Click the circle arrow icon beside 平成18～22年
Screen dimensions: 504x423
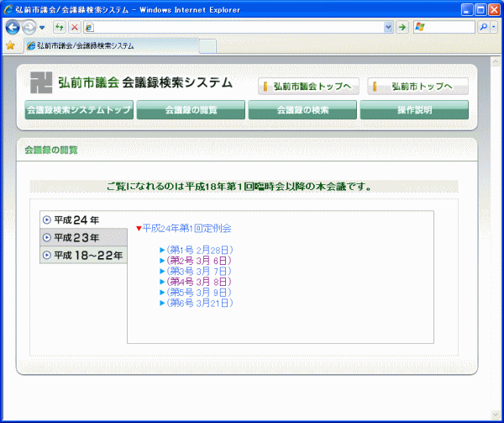click(x=47, y=255)
